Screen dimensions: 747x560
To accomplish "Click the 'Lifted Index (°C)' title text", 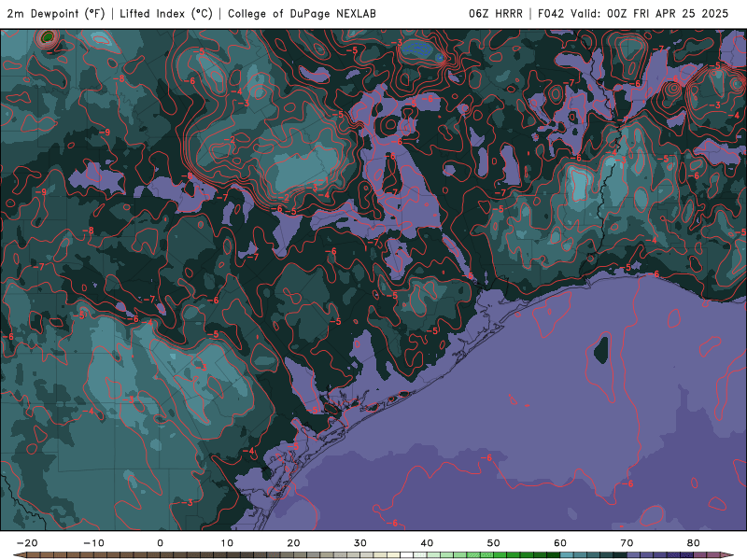I will coord(166,13).
